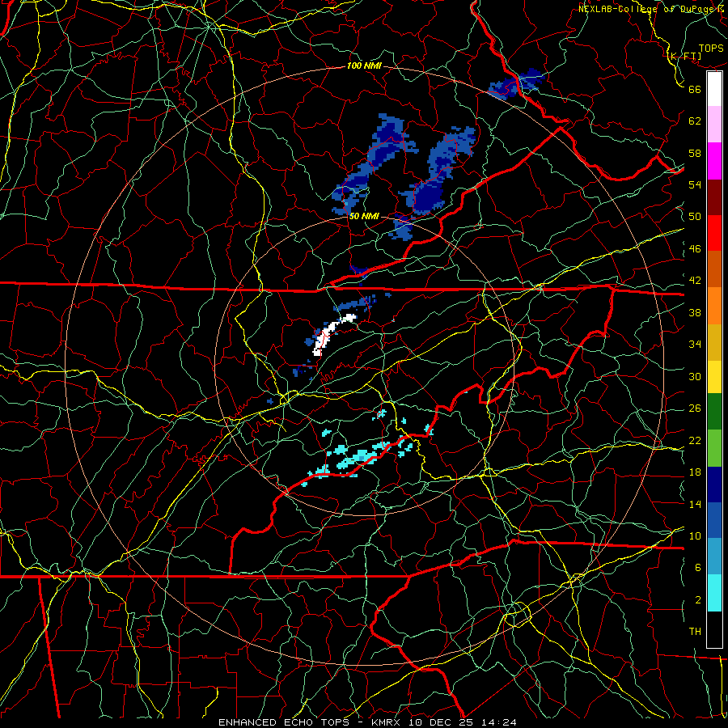728x728 pixels.
Task: Click the NEXLAB-College of DuPage credit text
Action: (652, 8)
